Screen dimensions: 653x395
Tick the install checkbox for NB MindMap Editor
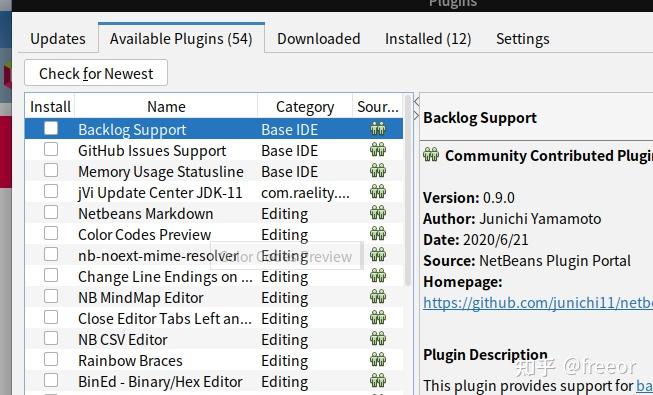51,296
